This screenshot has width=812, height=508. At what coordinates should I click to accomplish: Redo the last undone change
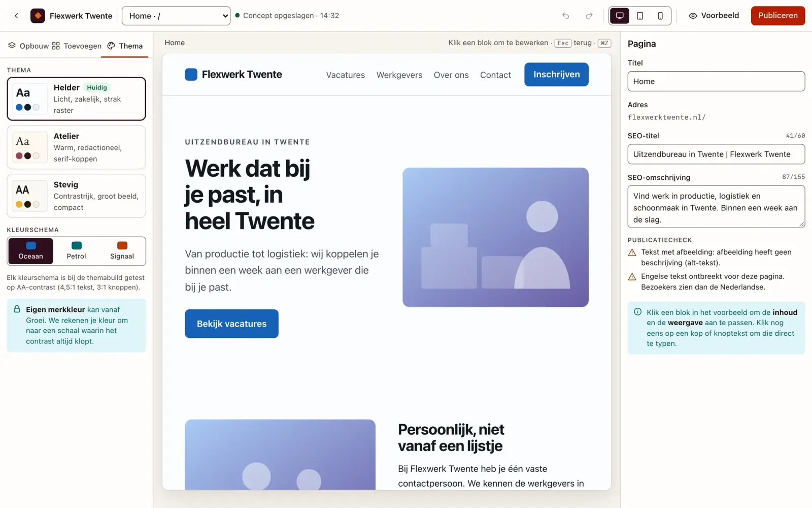click(589, 16)
